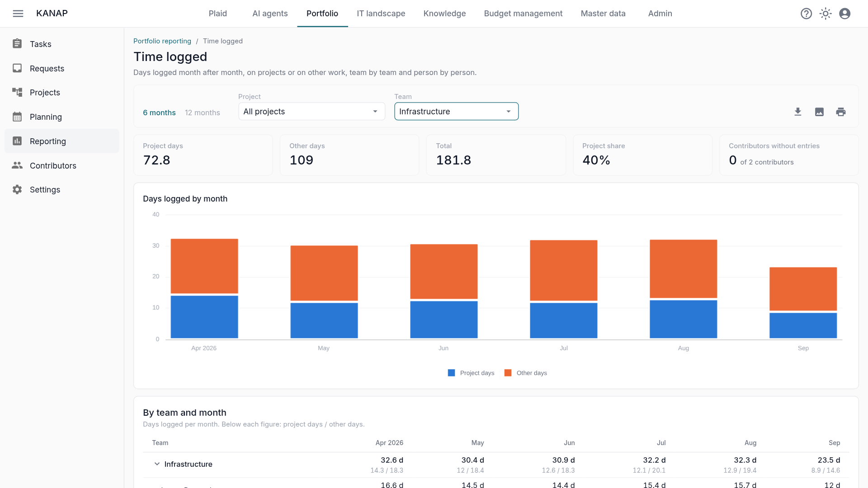Screen dimensions: 868x488
Task: Go to Budget management tab
Action: pos(523,14)
